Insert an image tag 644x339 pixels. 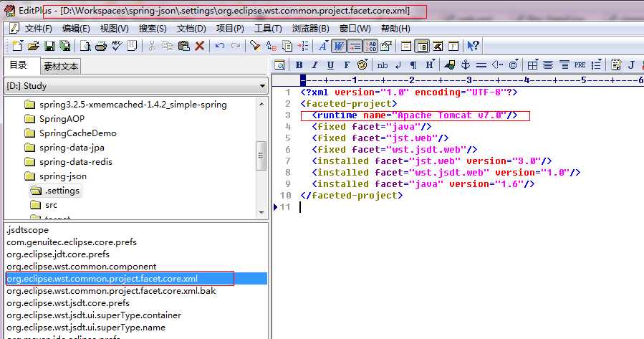[x=450, y=65]
